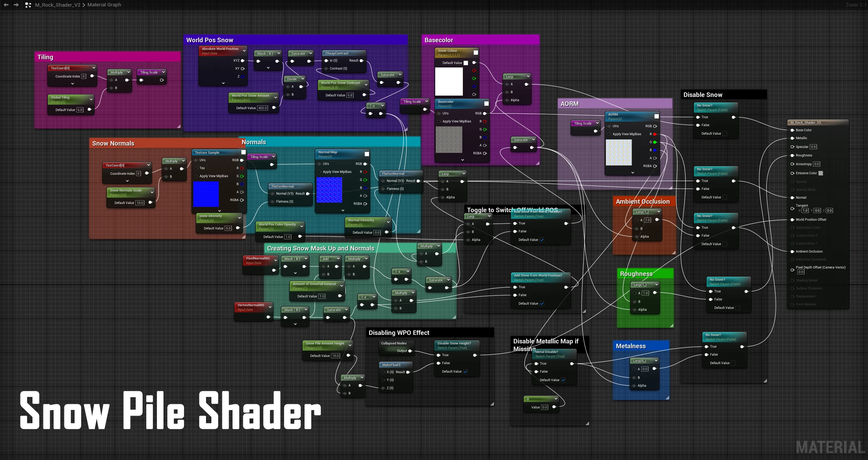This screenshot has height=460, width=868.
Task: Toggle the Normal Map node preview square
Action: [x=367, y=154]
